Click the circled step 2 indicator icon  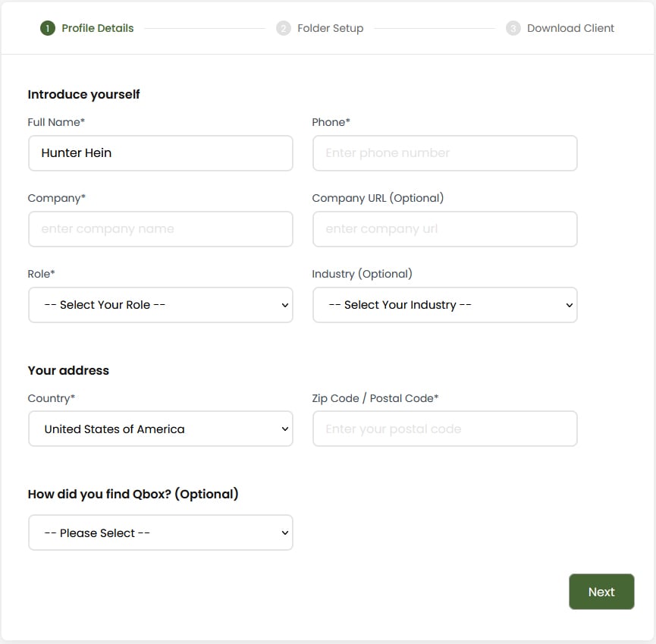pyautogui.click(x=283, y=27)
